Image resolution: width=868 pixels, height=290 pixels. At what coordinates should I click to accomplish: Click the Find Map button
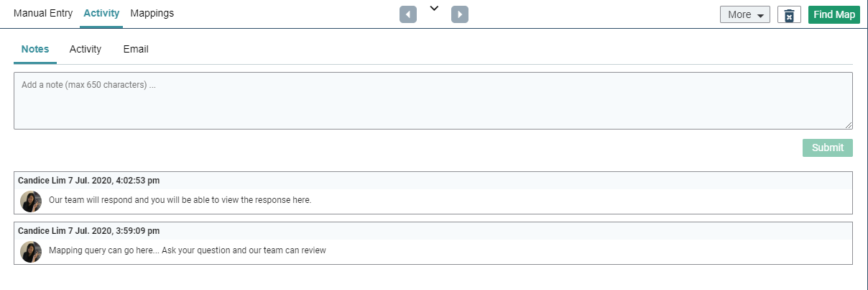click(834, 15)
